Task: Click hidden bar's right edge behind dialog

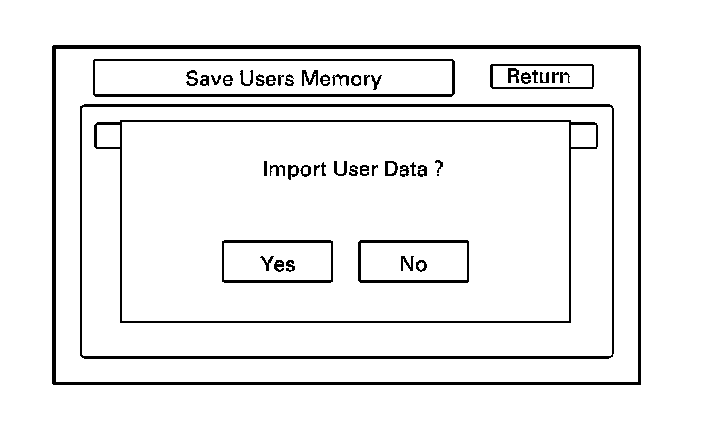Action: tap(583, 136)
